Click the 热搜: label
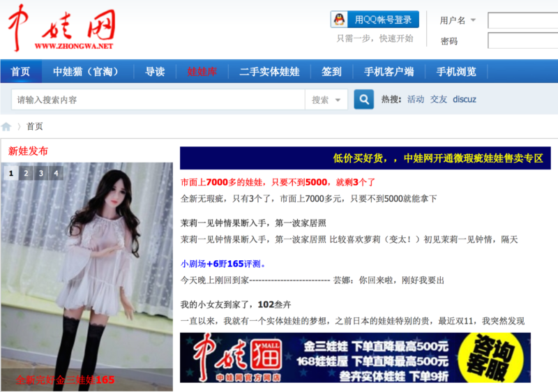 [391, 99]
